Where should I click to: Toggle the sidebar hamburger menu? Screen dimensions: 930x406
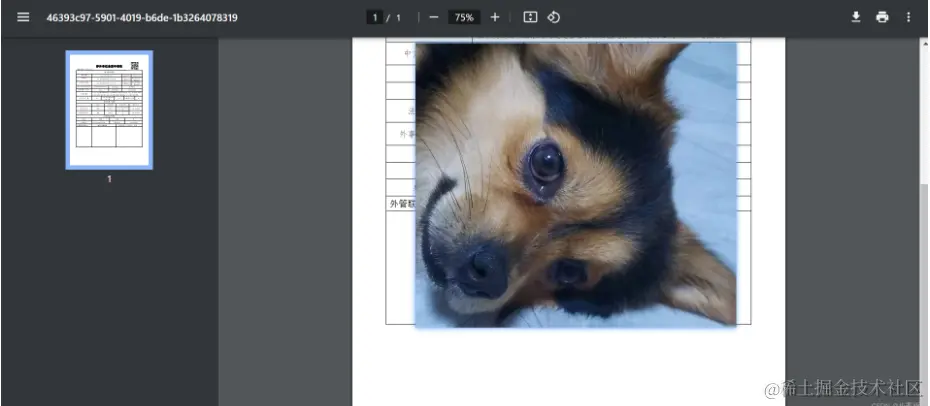[23, 17]
